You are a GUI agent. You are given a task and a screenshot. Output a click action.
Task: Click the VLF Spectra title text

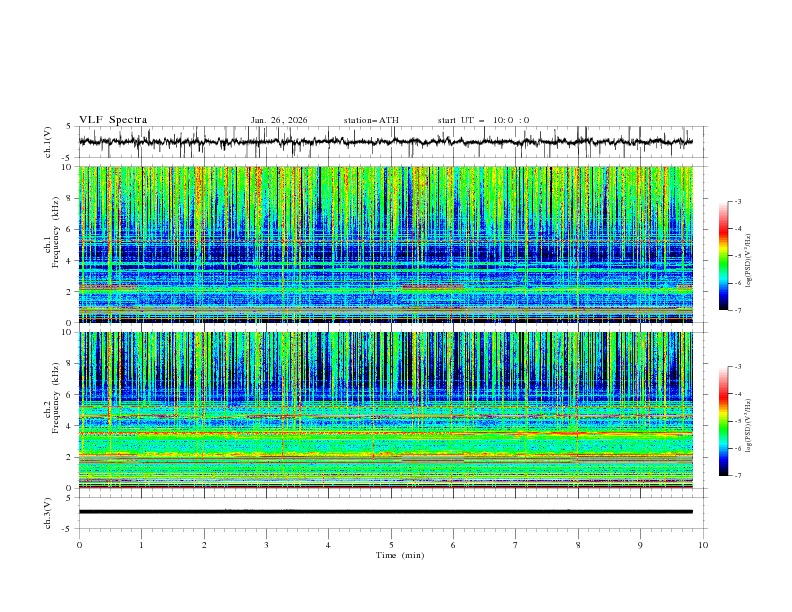point(113,120)
